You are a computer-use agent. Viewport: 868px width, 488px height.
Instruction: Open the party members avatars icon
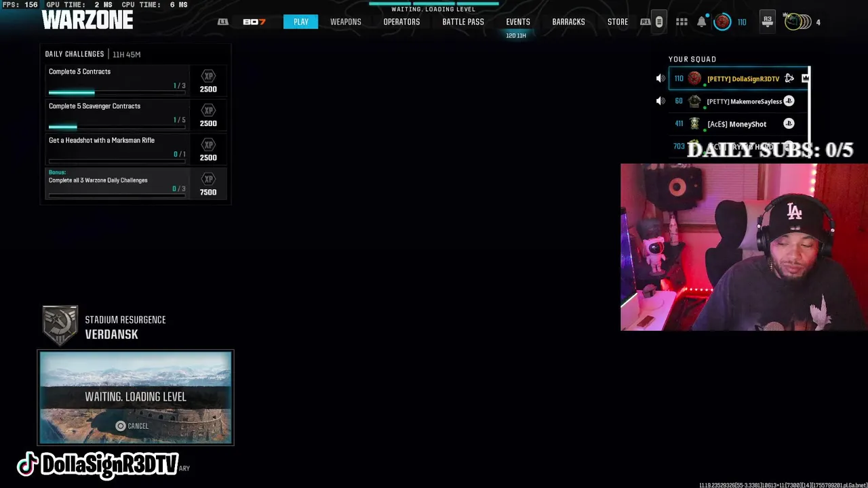[797, 22]
